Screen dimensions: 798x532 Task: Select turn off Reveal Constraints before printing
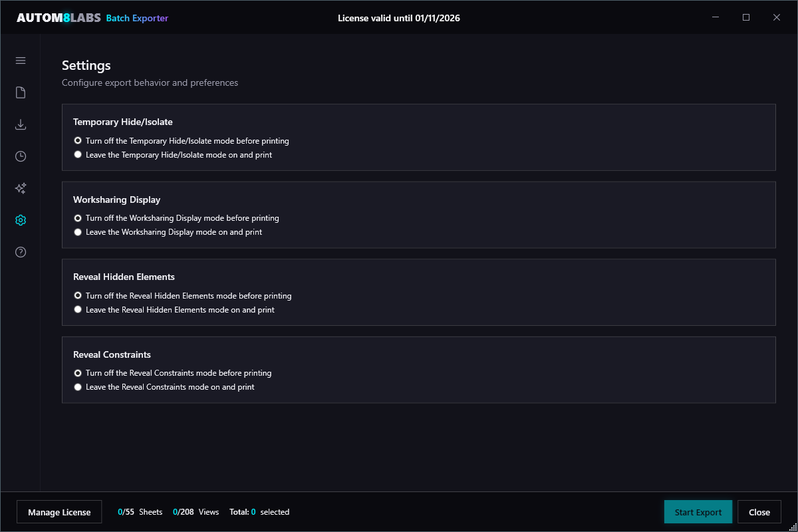[x=78, y=372]
